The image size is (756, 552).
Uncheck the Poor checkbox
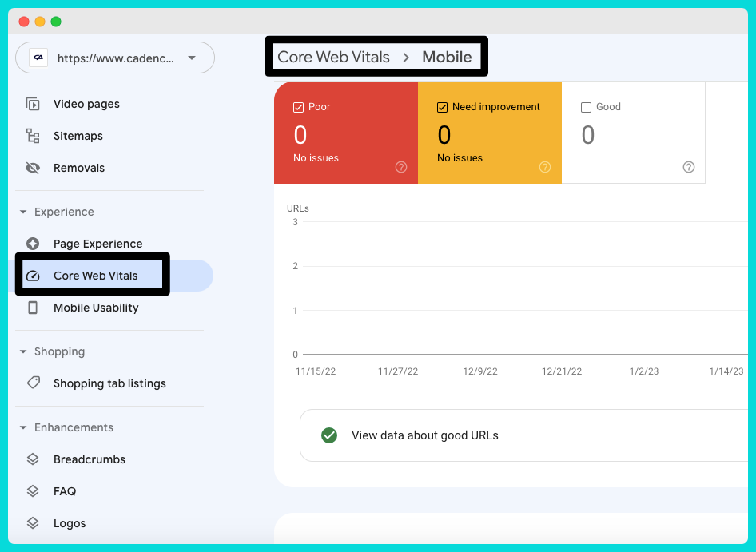(298, 107)
